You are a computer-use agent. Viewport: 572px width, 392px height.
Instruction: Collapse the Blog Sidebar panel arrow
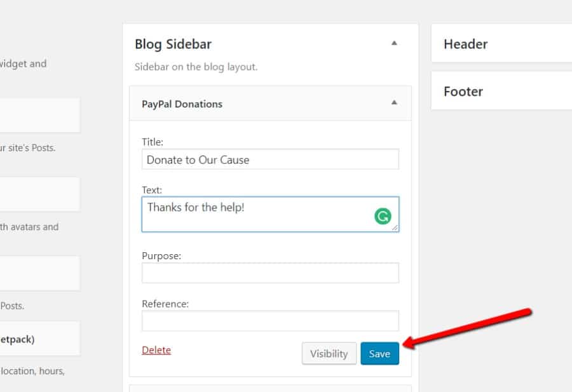[394, 43]
